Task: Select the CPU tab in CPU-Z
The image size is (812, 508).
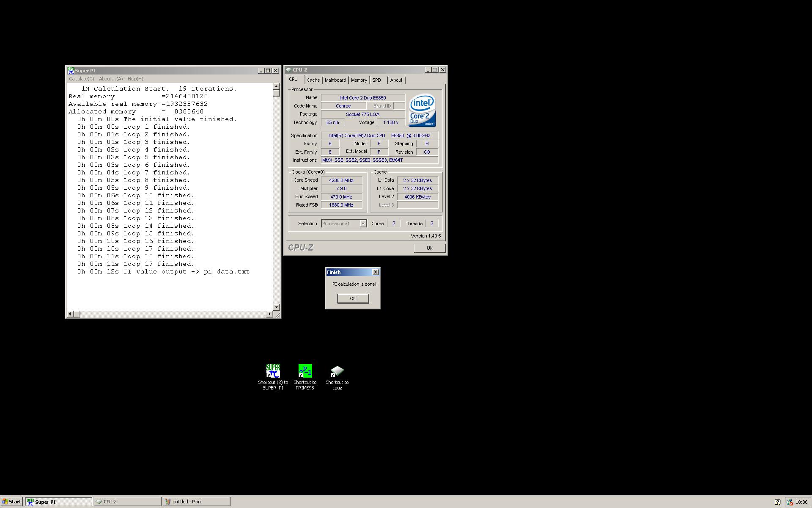Action: [x=294, y=80]
